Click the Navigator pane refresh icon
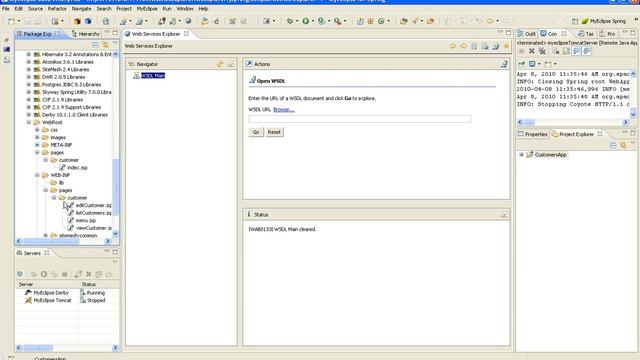640x360 pixels. coord(220,64)
